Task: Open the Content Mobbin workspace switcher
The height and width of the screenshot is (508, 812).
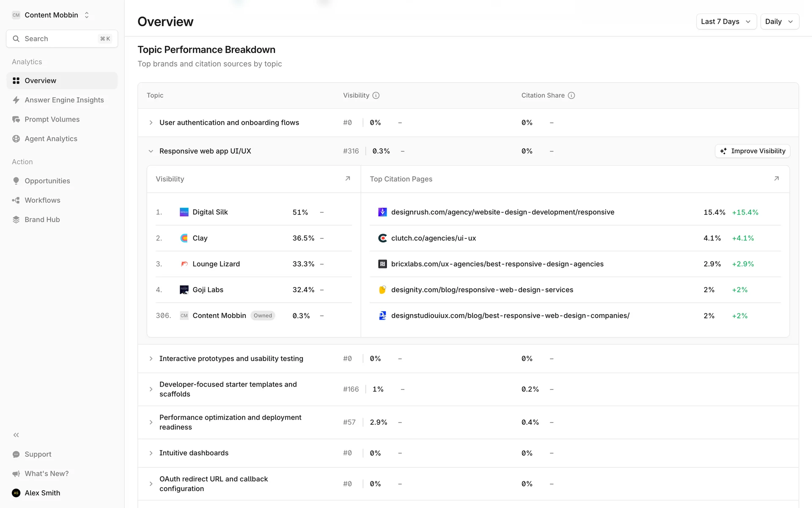Action: [x=51, y=15]
